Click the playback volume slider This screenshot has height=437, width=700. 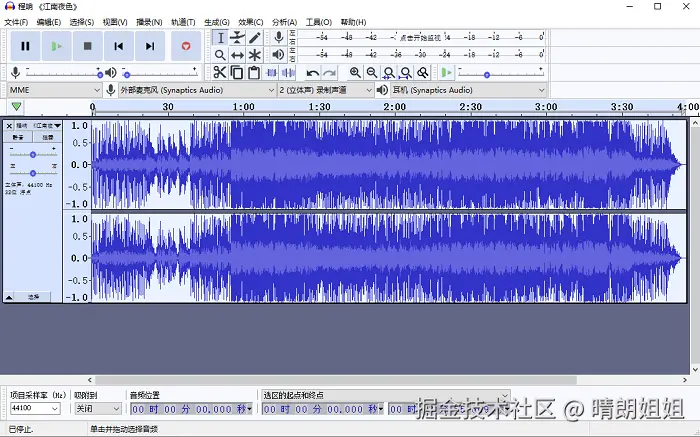click(160, 73)
